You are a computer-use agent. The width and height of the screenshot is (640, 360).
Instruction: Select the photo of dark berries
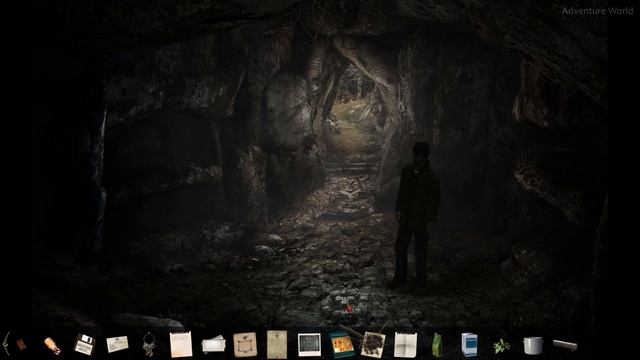[x=373, y=345]
